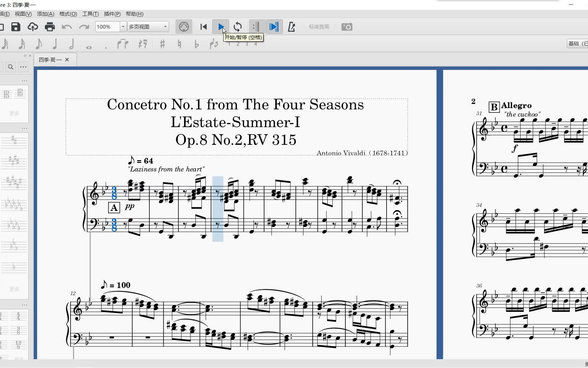Toggle pan score during playback
Image resolution: width=588 pixels, height=368 pixels.
pyautogui.click(x=274, y=27)
